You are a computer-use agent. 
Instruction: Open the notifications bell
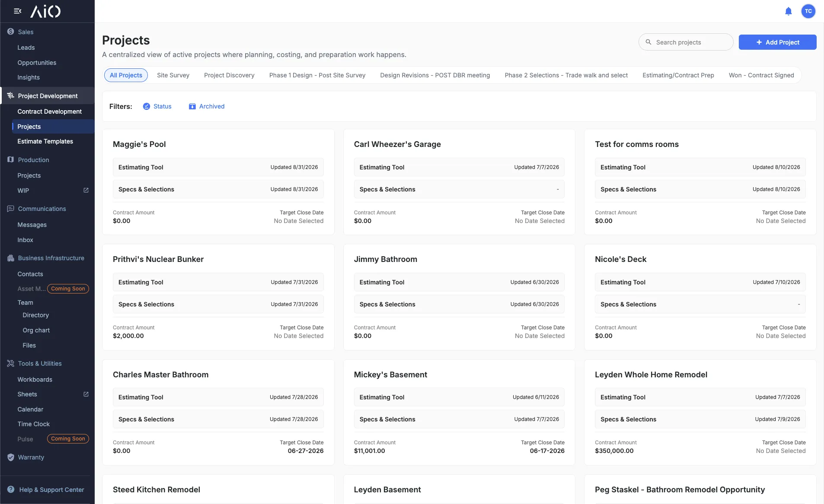click(788, 11)
